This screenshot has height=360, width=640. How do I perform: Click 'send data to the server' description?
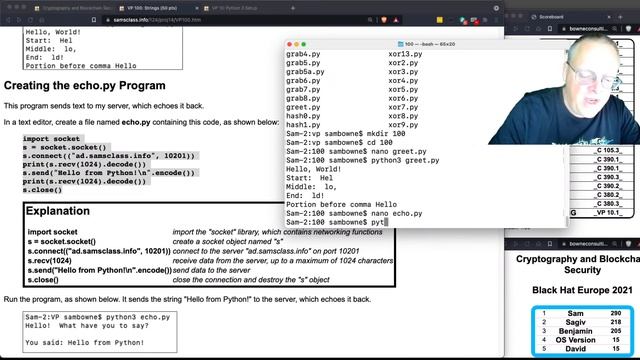(x=211, y=270)
